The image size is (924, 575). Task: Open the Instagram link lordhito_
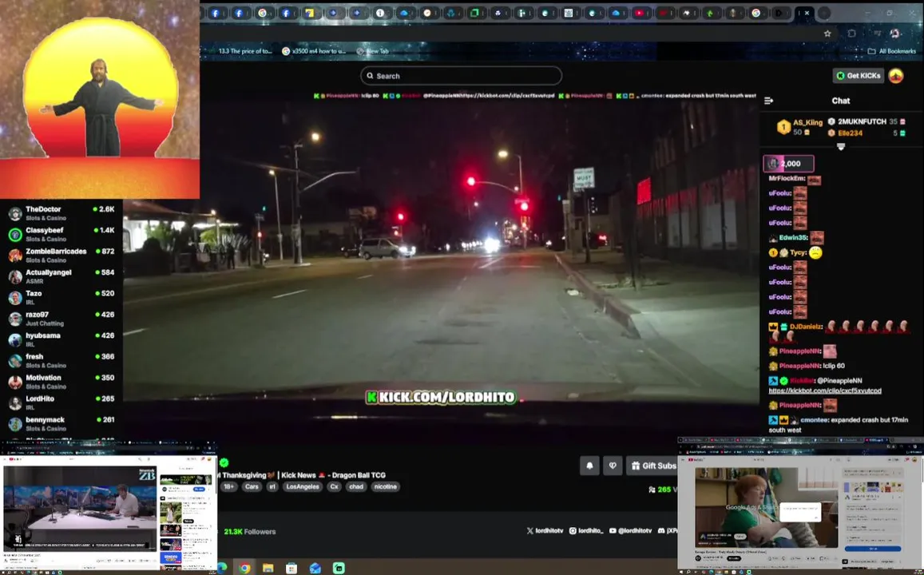(x=586, y=531)
